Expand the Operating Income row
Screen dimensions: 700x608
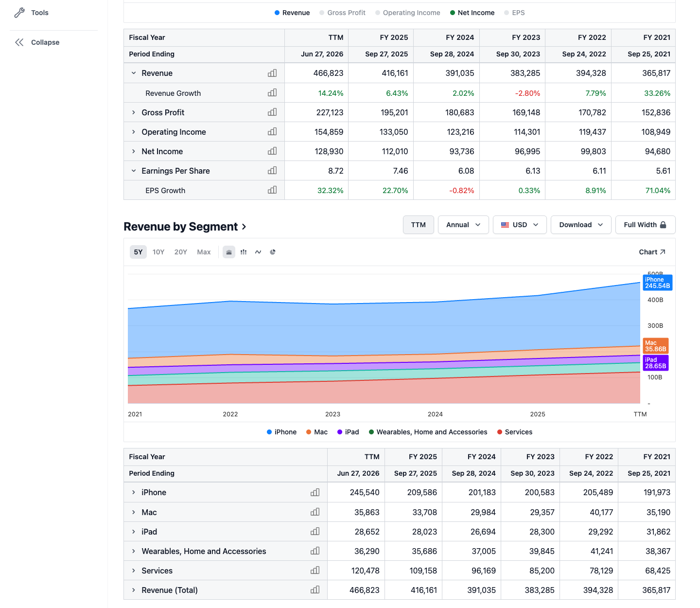[134, 132]
